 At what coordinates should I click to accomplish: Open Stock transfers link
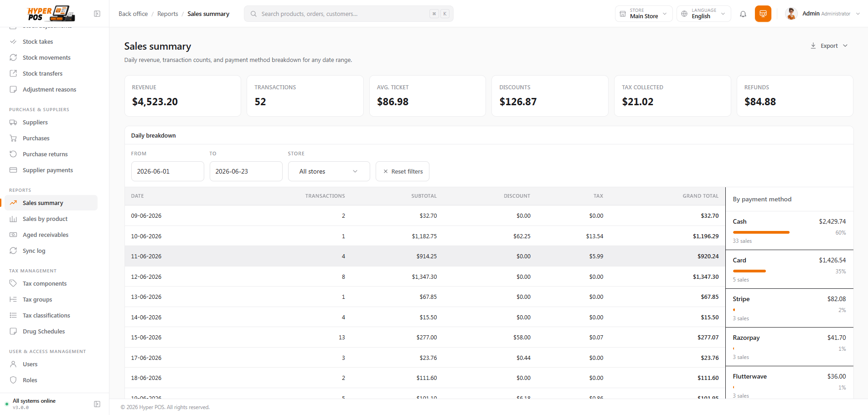click(51, 73)
